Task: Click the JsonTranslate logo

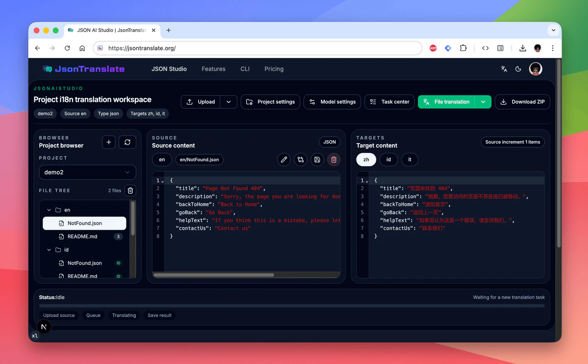Action: 83,69
